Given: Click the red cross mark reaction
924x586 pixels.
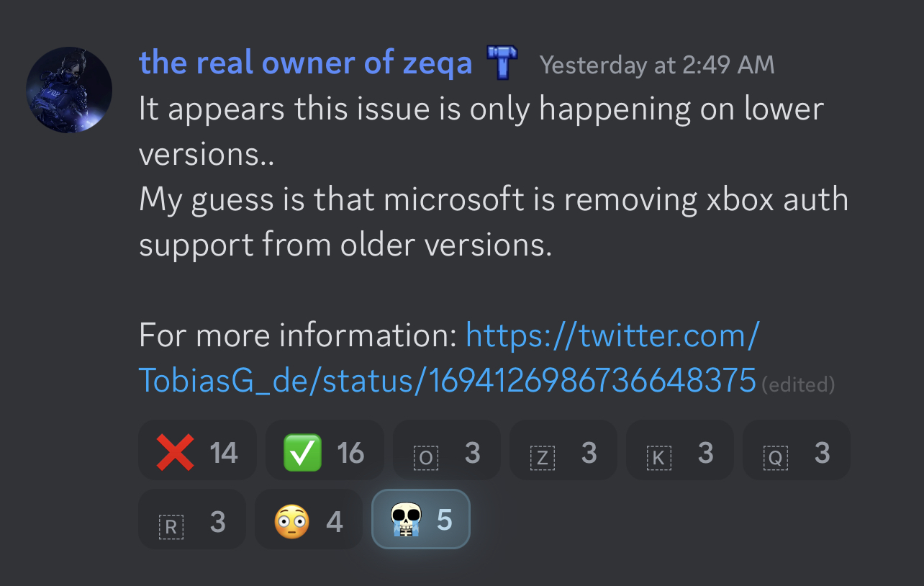Looking at the screenshot, I should (x=197, y=451).
